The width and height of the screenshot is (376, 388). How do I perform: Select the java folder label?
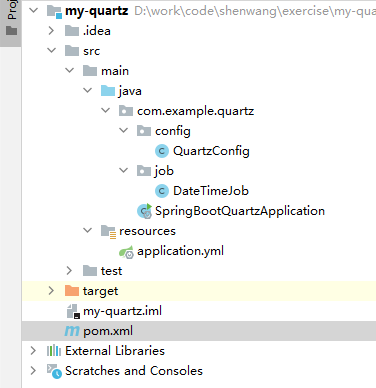point(130,91)
